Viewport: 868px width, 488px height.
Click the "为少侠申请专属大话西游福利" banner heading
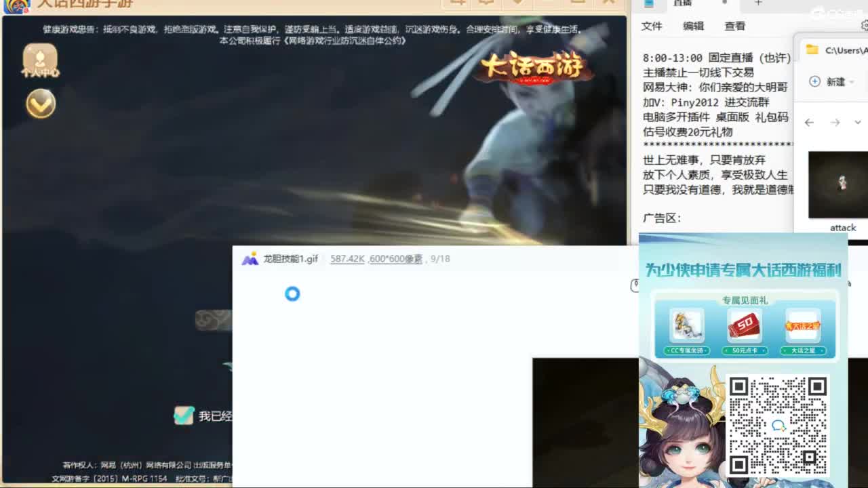743,270
